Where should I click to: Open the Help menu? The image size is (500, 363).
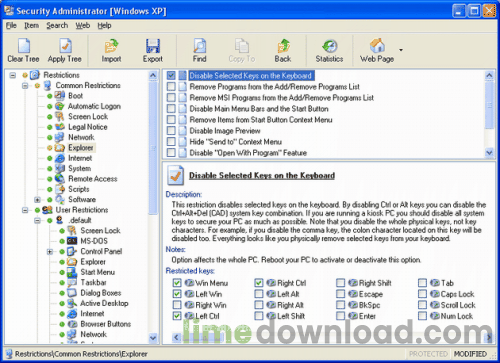coord(104,25)
